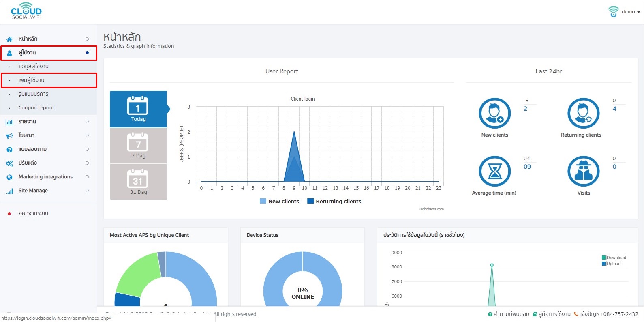Click the data point on the hourly usage chart
This screenshot has width=644, height=322.
tap(492, 265)
